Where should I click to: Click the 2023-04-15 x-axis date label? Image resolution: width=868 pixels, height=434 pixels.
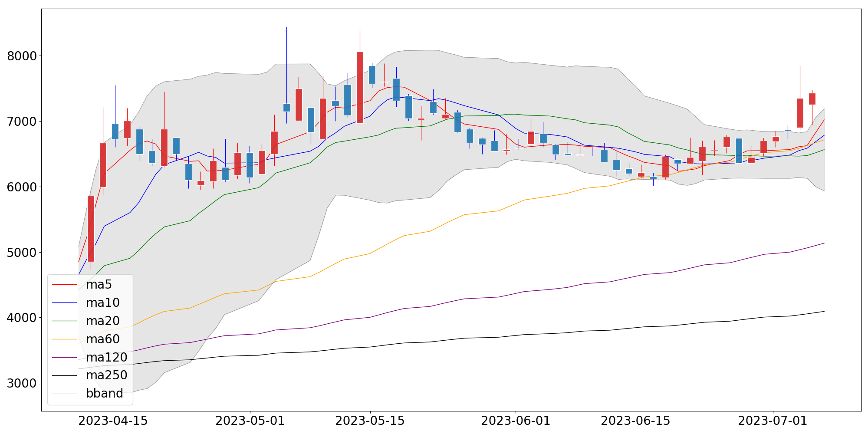click(x=113, y=421)
